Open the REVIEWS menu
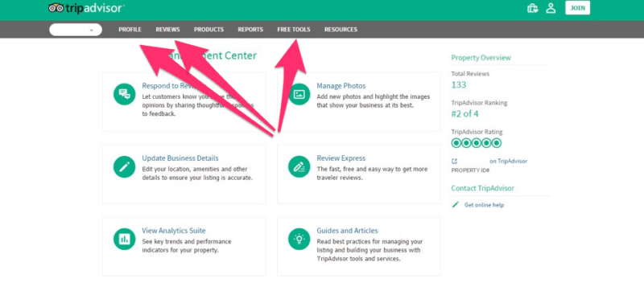Viewport: 644px width, 299px height. pos(167,30)
